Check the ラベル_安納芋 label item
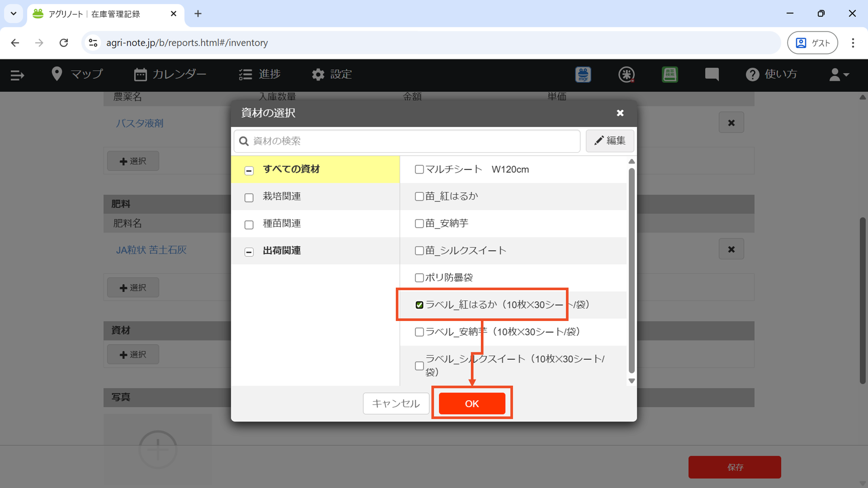Image resolution: width=868 pixels, height=488 pixels. (419, 332)
